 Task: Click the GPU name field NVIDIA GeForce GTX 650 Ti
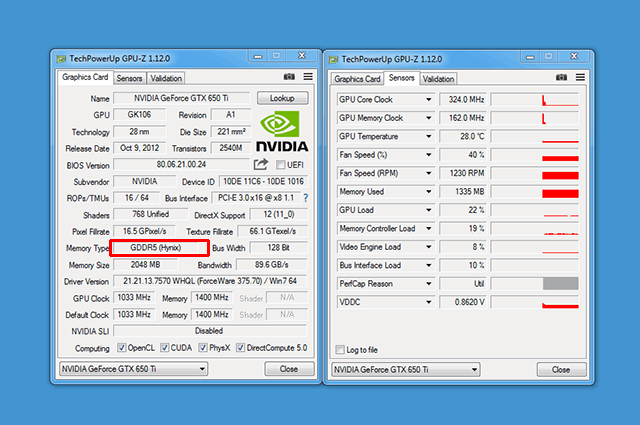(181, 98)
